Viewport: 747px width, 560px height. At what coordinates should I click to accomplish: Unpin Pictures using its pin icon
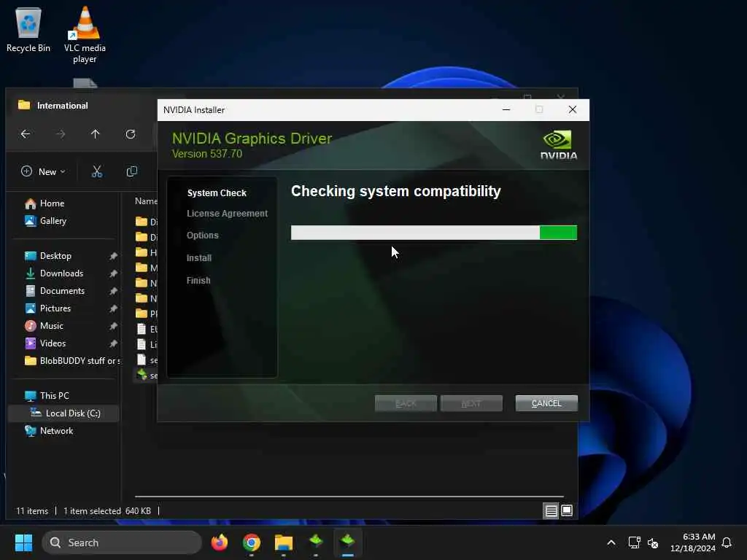[x=113, y=308]
